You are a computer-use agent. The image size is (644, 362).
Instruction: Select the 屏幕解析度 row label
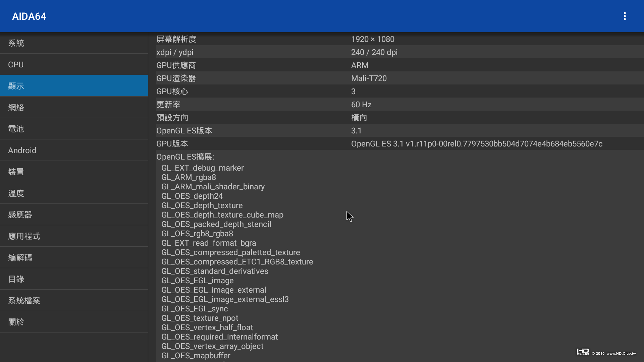coord(176,39)
